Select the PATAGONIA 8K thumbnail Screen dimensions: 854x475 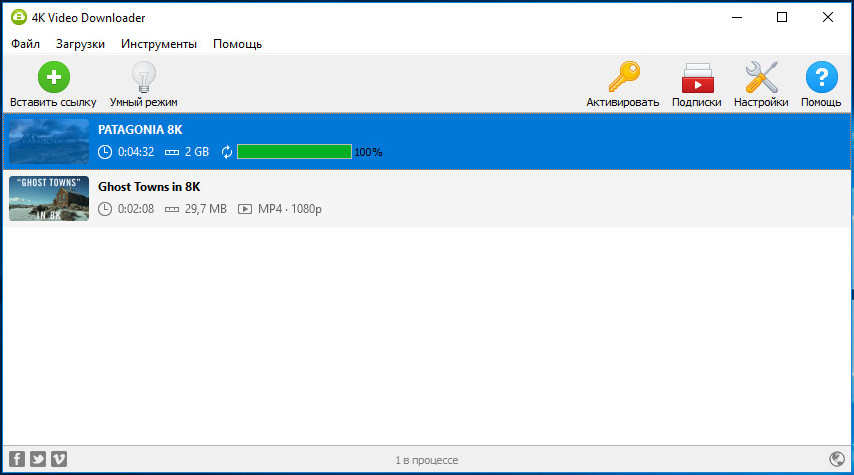pyautogui.click(x=49, y=141)
